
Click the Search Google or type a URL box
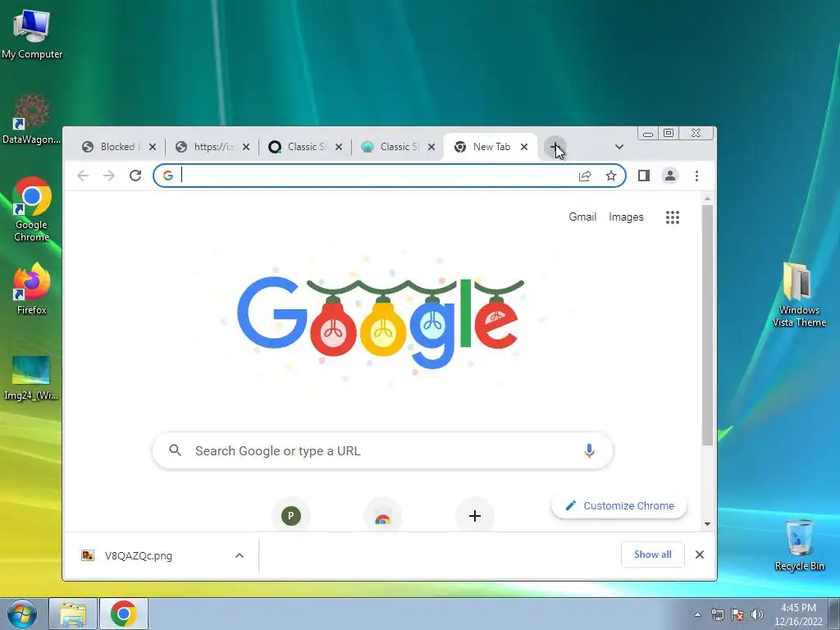pyautogui.click(x=382, y=450)
